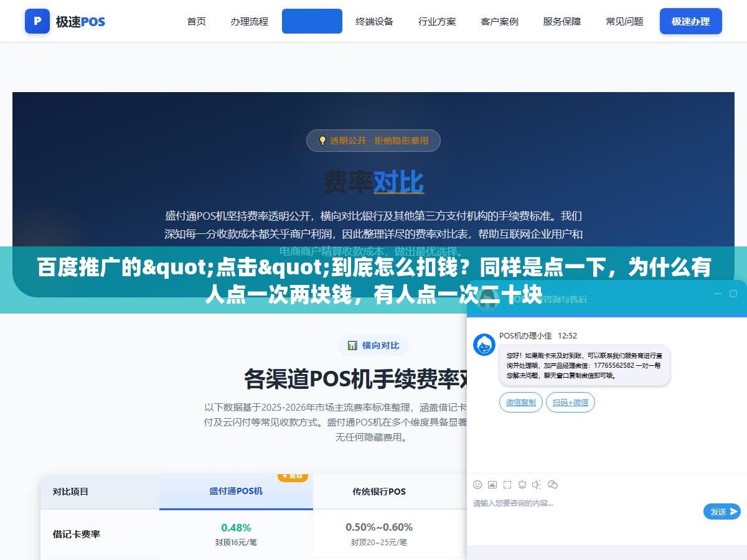Click the 极速POS logo icon
Image resolution: width=747 pixels, height=560 pixels.
[x=37, y=21]
